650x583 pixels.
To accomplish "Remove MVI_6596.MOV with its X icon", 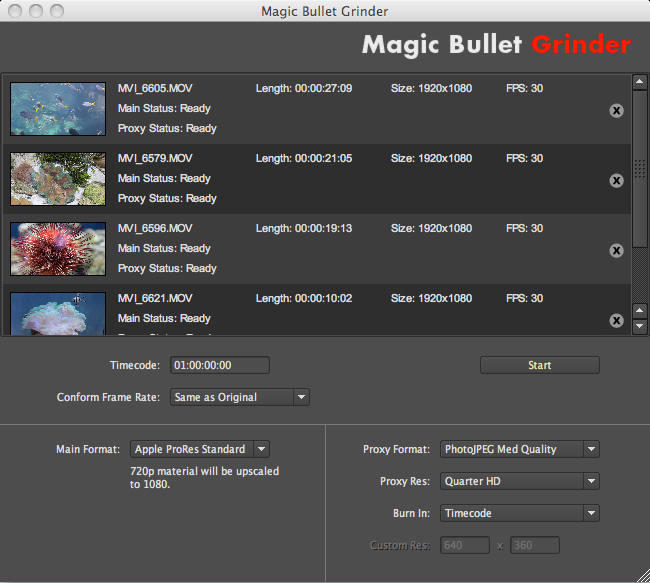I will click(x=616, y=251).
